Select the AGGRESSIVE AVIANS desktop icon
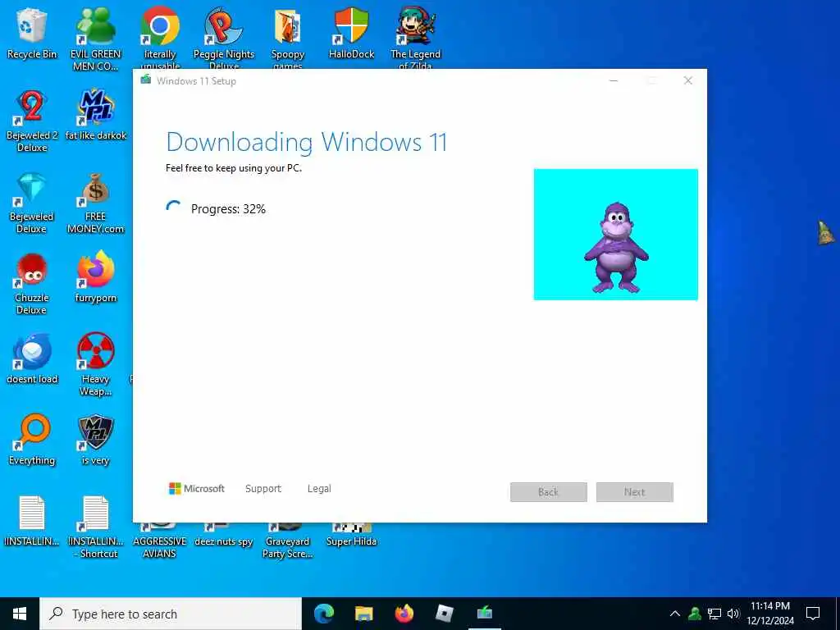Image resolution: width=840 pixels, height=630 pixels. pyautogui.click(x=160, y=541)
